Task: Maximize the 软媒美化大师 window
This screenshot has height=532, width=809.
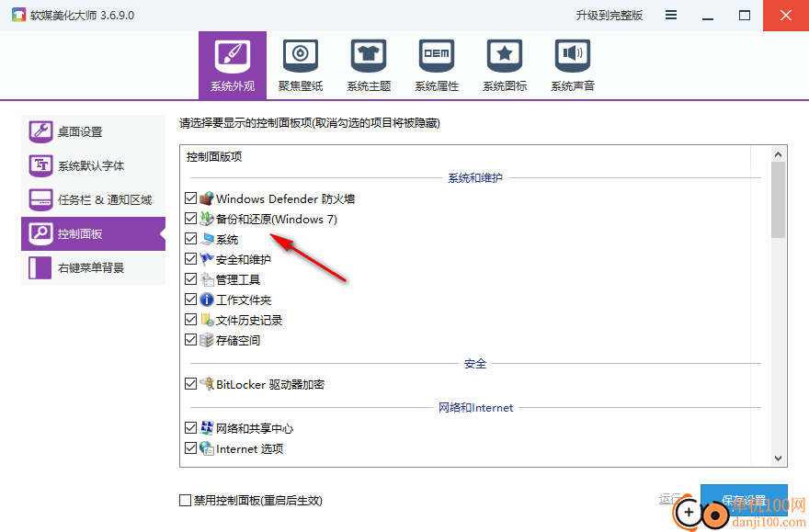Action: [x=745, y=16]
